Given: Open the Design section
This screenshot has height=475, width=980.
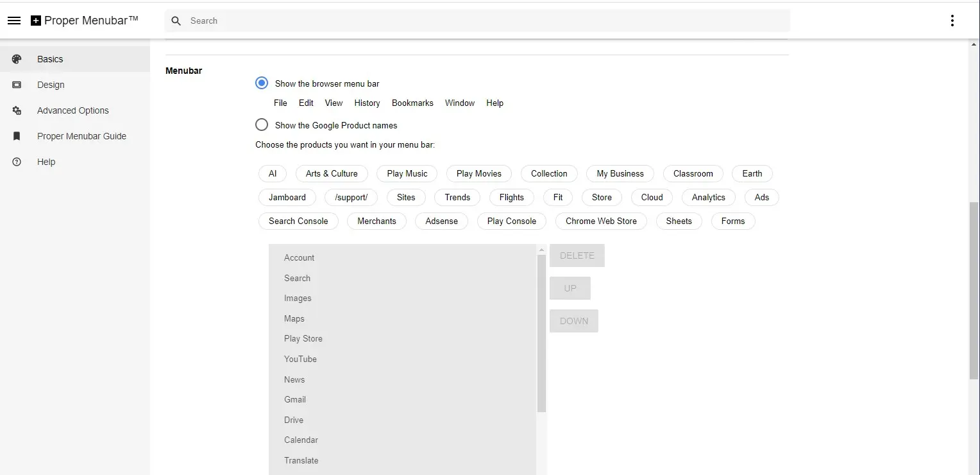Looking at the screenshot, I should click(75, 85).
